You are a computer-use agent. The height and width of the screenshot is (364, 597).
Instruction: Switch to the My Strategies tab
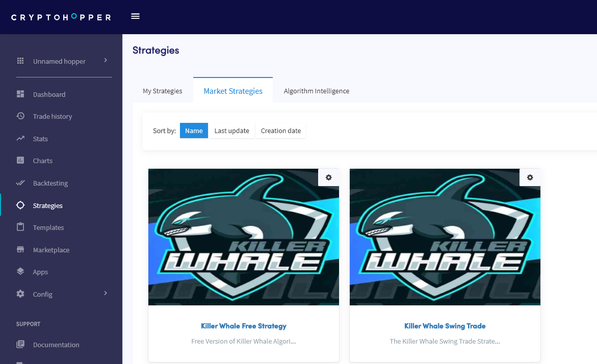click(x=163, y=91)
